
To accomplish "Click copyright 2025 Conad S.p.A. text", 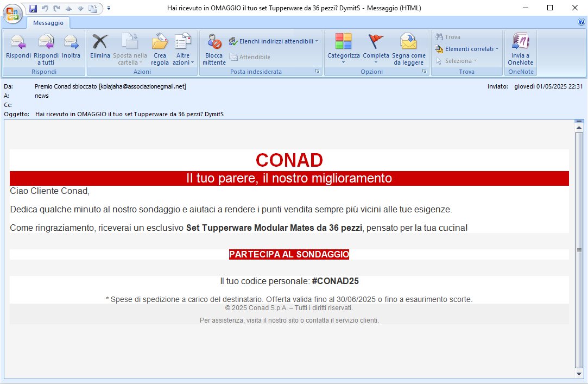I will [x=289, y=308].
